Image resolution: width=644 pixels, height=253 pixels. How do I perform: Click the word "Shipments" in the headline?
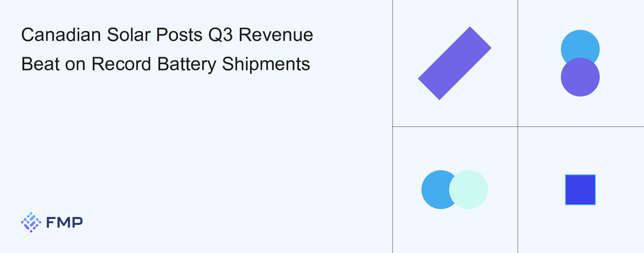pos(266,64)
